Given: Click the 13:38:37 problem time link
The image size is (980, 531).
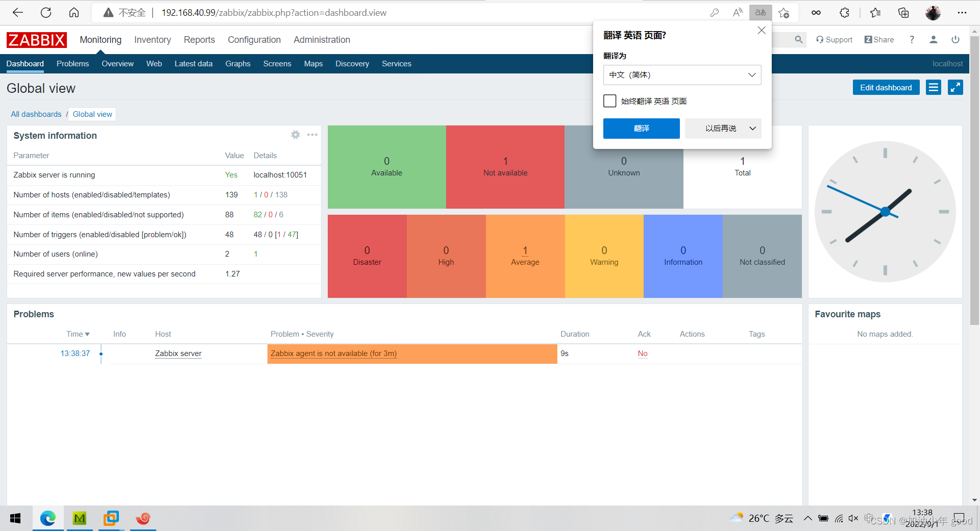Looking at the screenshot, I should coord(75,353).
